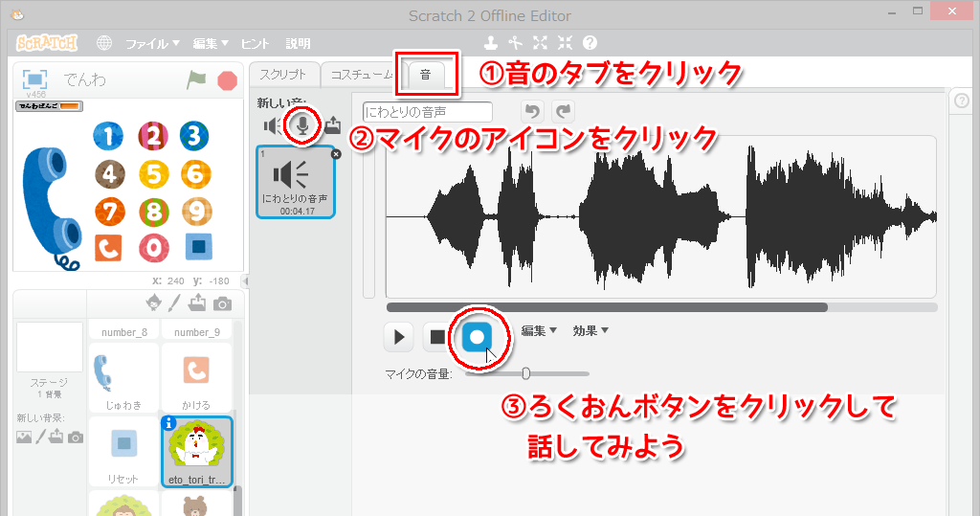Choose sprite from library icon
Viewport: 980px width, 516px height.
pyautogui.click(x=154, y=303)
